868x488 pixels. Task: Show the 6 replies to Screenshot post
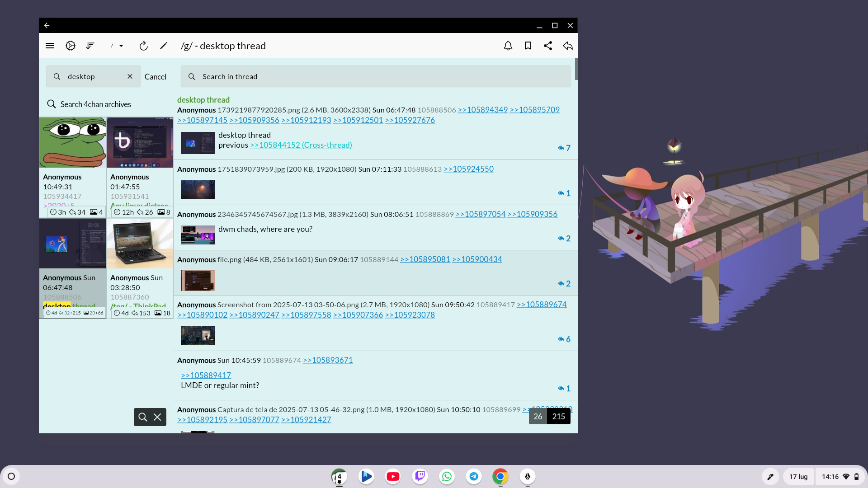tap(564, 339)
